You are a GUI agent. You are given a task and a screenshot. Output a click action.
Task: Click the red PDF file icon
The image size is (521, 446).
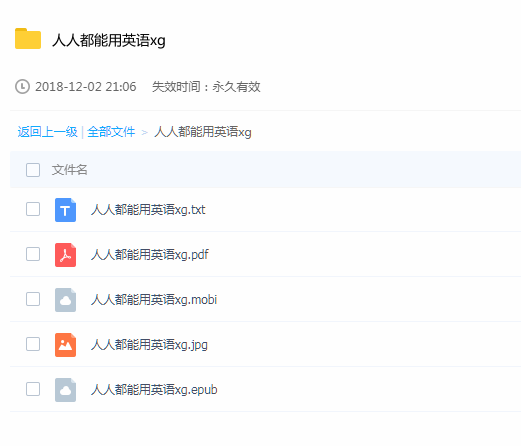tap(65, 255)
